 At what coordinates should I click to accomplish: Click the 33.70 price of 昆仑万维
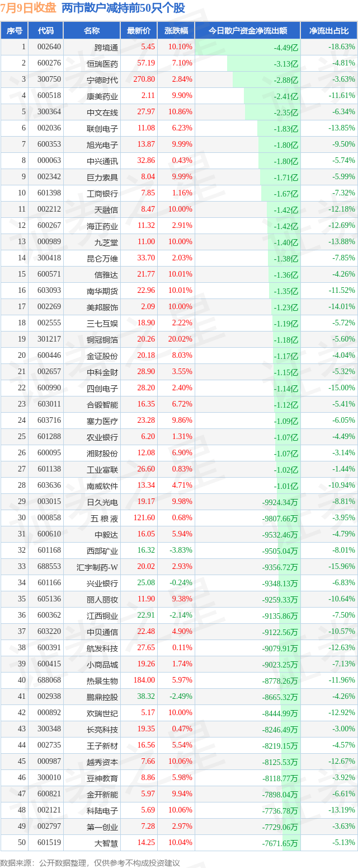tap(146, 258)
